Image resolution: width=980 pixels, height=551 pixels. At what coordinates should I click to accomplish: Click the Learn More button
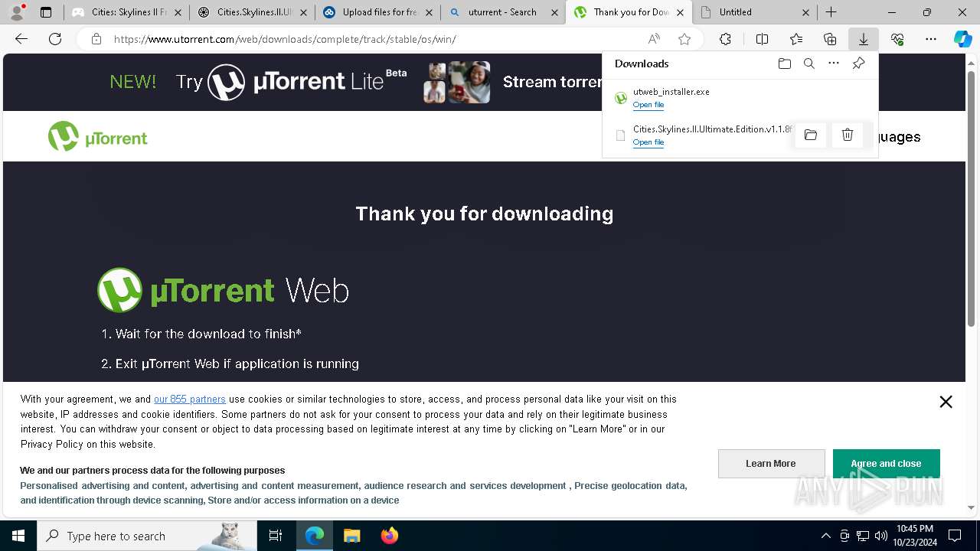pyautogui.click(x=771, y=464)
